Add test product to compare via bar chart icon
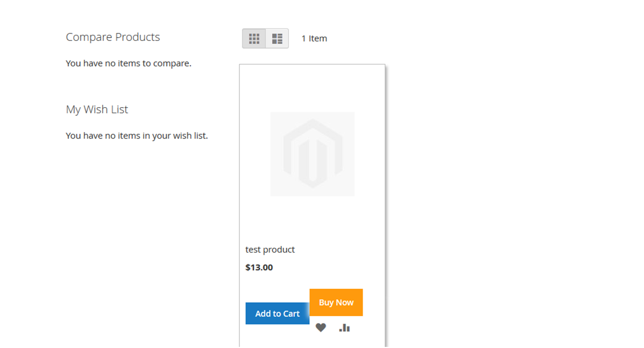 point(344,328)
